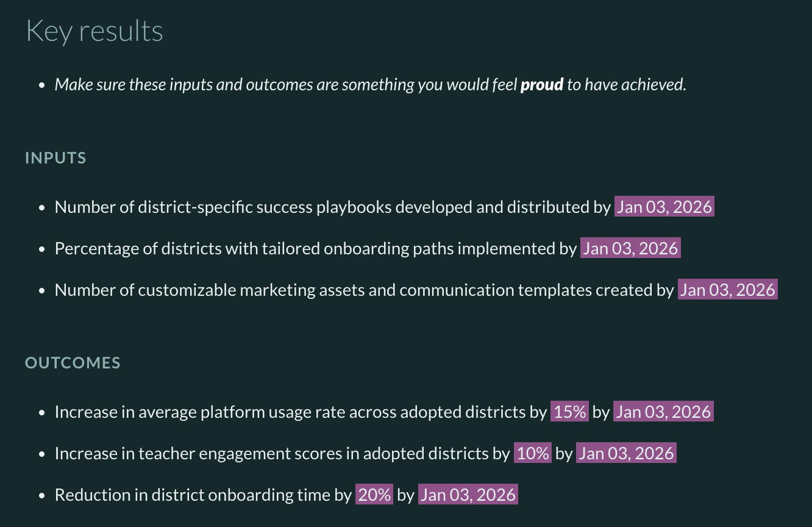Edit the date on the teacher engagement line
The image size is (812, 527).
[x=626, y=454]
